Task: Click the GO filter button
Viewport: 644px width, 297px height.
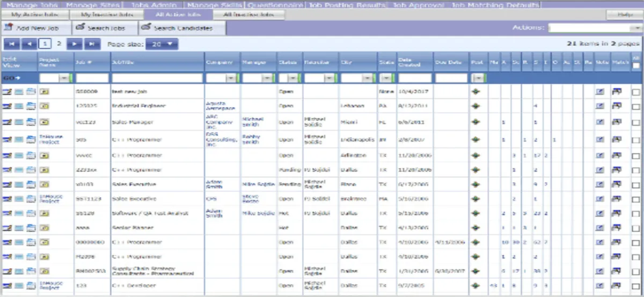Action: [x=11, y=78]
